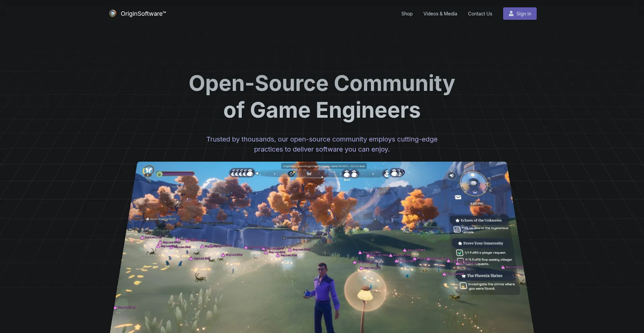Click the purple focus bar in the game HUD
This screenshot has height=333, width=644.
[x=178, y=174]
